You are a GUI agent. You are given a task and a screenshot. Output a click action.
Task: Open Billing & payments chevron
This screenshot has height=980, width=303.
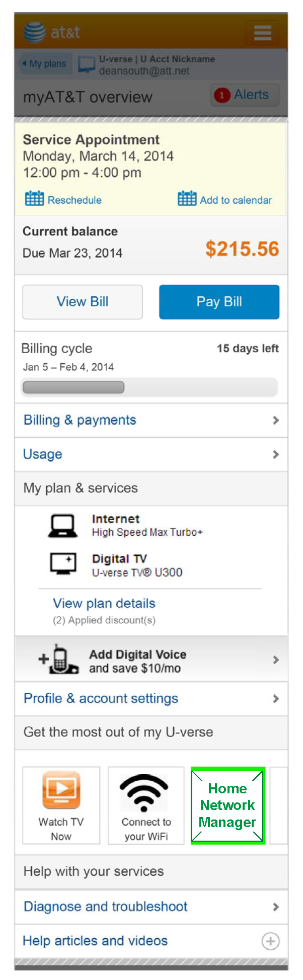275,420
